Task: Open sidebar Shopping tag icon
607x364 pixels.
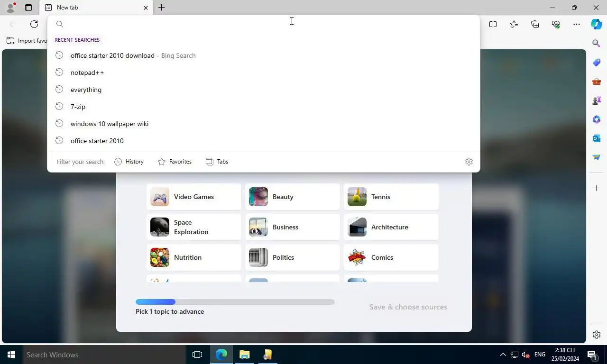Action: click(x=597, y=63)
